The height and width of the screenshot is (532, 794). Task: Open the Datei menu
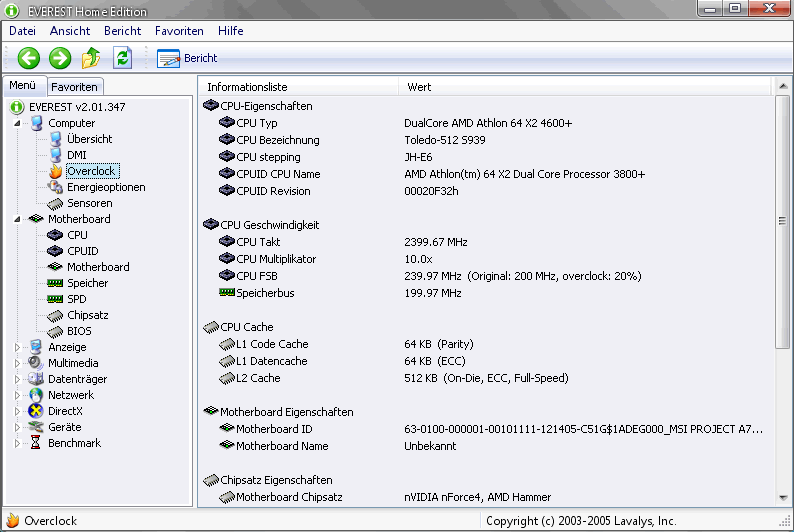pos(22,31)
